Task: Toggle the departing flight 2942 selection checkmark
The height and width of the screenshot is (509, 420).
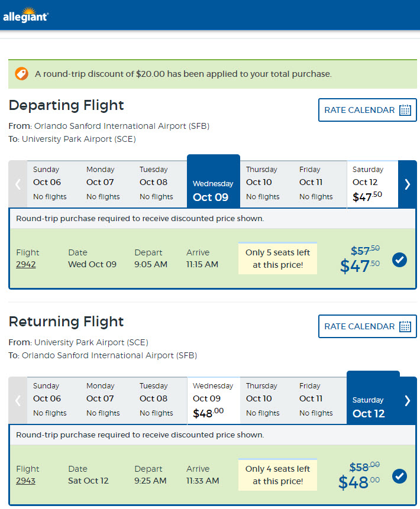Action: [x=399, y=260]
